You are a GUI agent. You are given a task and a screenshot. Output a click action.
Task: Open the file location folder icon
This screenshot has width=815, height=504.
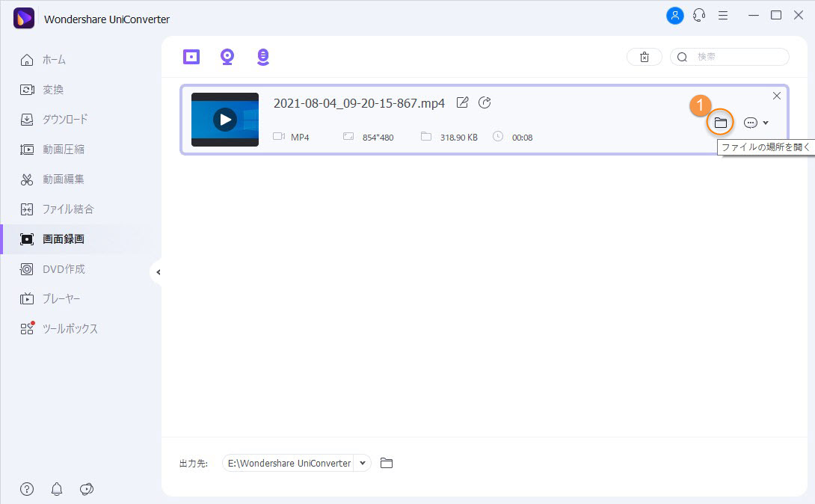tap(720, 121)
